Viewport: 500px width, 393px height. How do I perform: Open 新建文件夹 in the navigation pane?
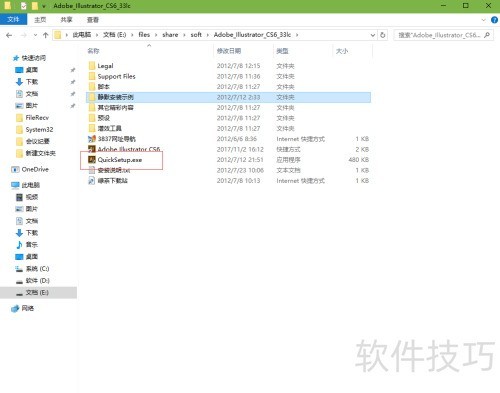tap(40, 153)
